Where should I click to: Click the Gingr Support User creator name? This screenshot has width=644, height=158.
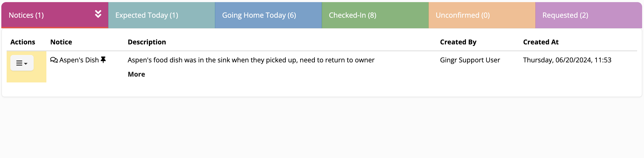470,60
